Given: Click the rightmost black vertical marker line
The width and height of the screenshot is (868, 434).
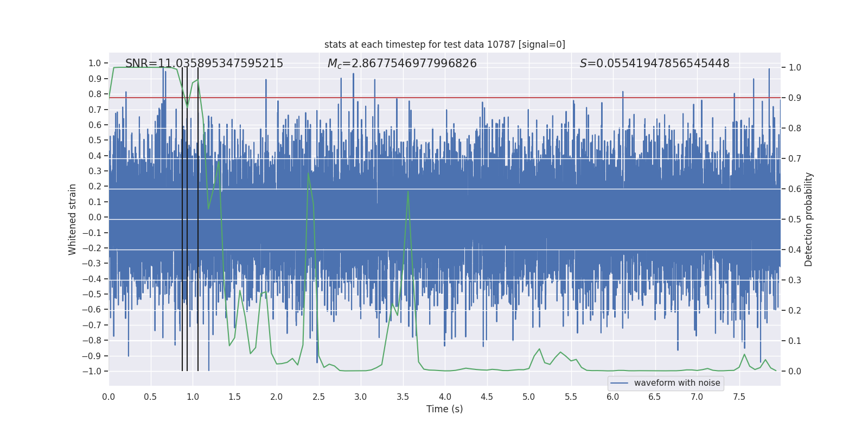Looking at the screenshot, I should 198,217.
